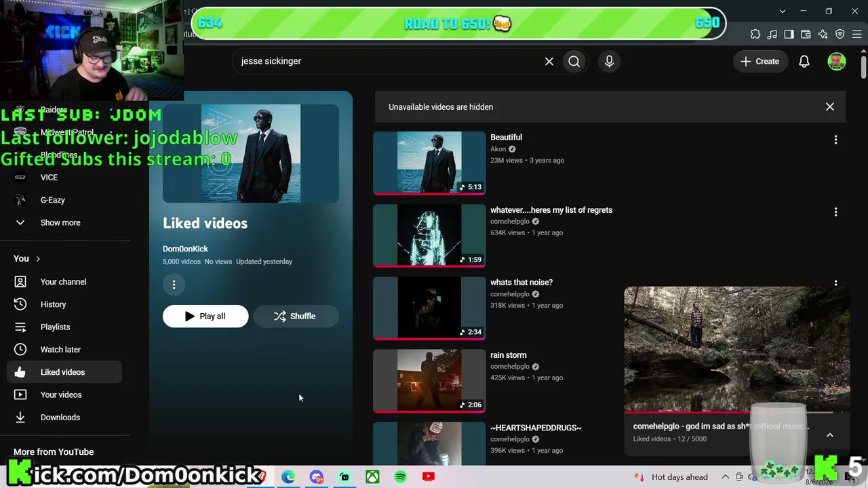Clear the search box with the X
868x488 pixels.
click(549, 61)
